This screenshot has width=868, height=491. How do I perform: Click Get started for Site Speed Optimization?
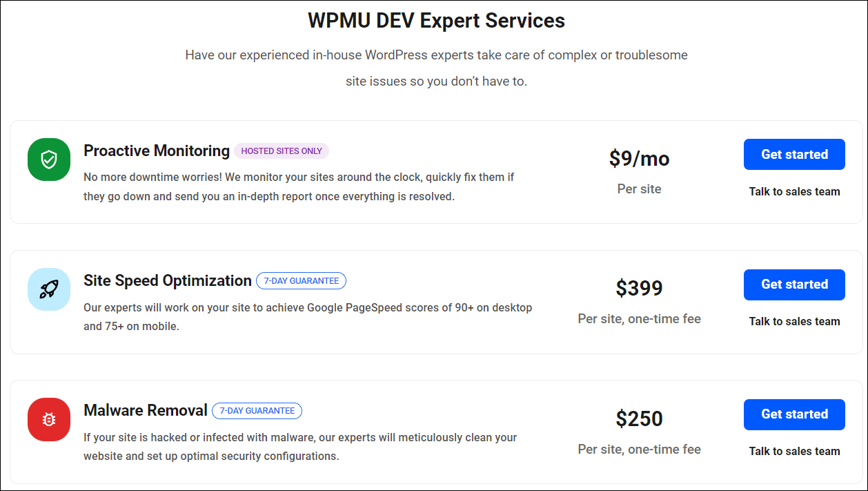coord(794,285)
